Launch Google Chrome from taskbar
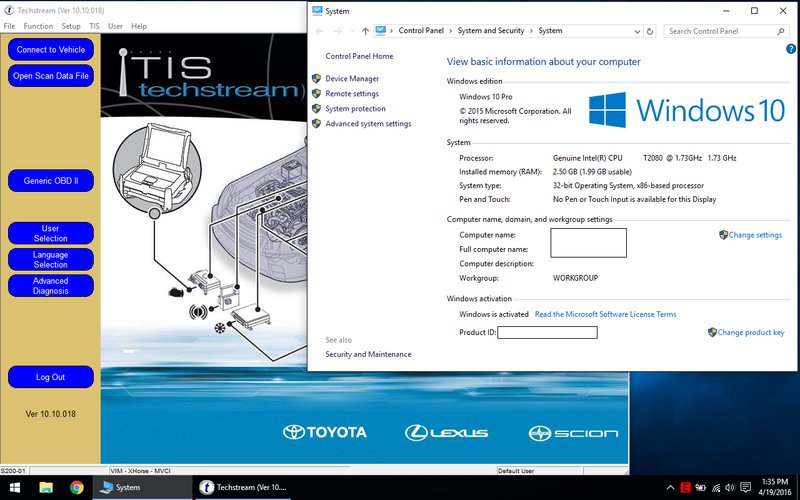Viewport: 800px width, 500px height. tap(77, 488)
